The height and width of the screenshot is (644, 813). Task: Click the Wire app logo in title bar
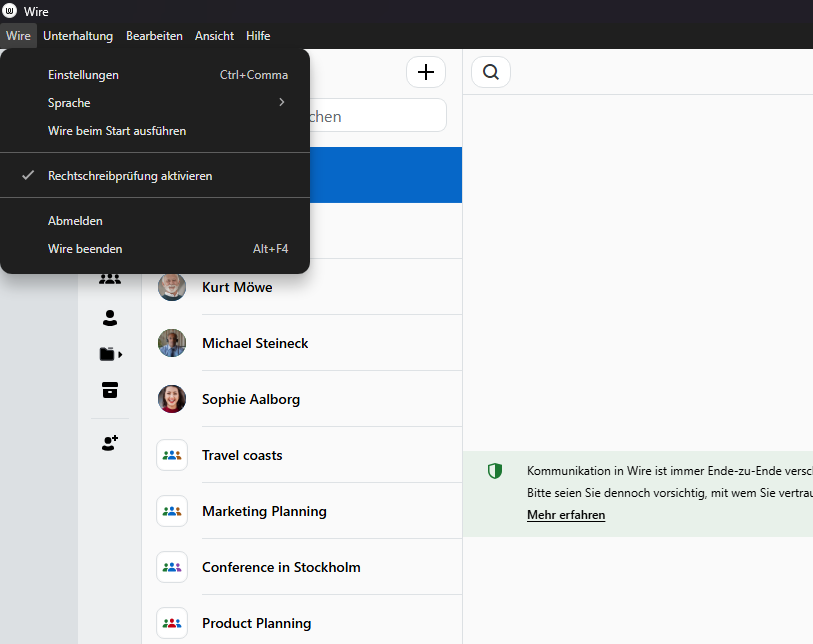coord(9,11)
